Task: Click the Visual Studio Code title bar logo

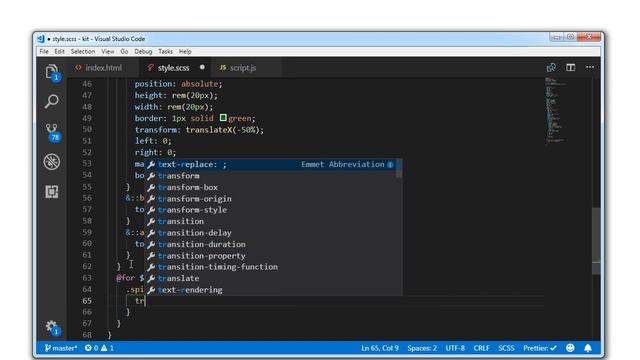Action: coord(41,39)
